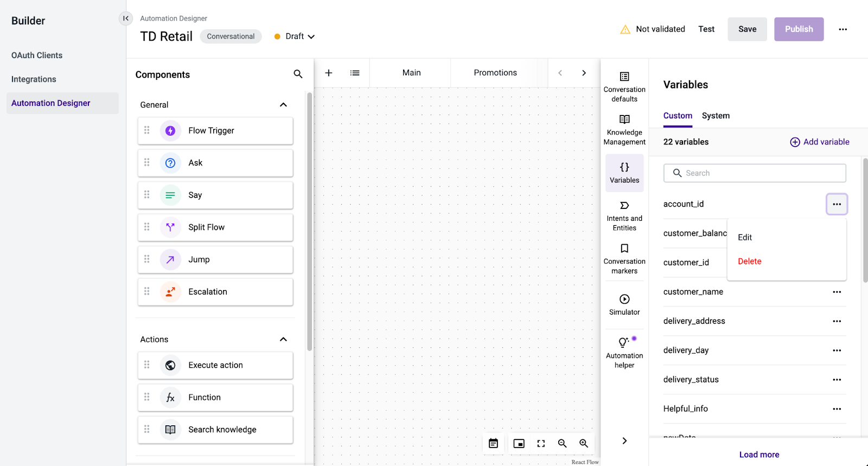868x466 pixels.
Task: Collapse the Builder sidebar
Action: 125,18
